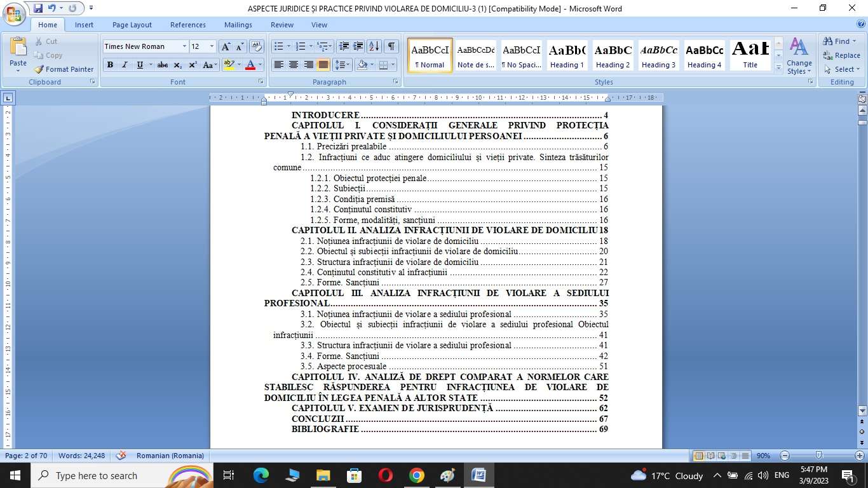Click the Format Painter brush icon
The height and width of the screenshot is (488, 868).
[x=39, y=69]
